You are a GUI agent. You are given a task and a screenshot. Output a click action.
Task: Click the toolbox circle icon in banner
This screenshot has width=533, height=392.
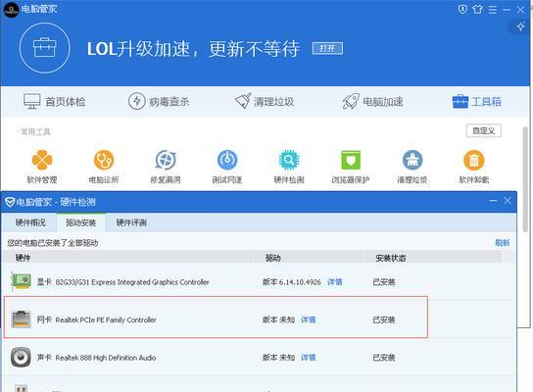pos(45,48)
